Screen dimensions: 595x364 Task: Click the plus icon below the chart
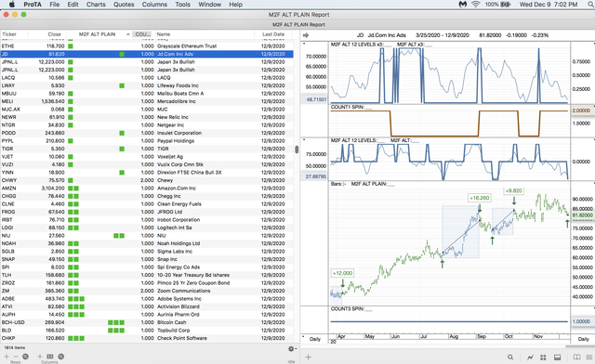[x=308, y=357]
